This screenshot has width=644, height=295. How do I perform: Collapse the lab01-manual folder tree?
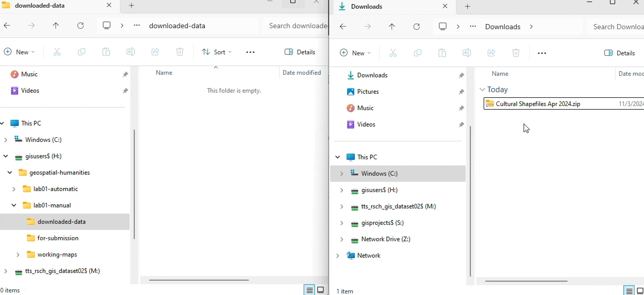click(x=14, y=205)
